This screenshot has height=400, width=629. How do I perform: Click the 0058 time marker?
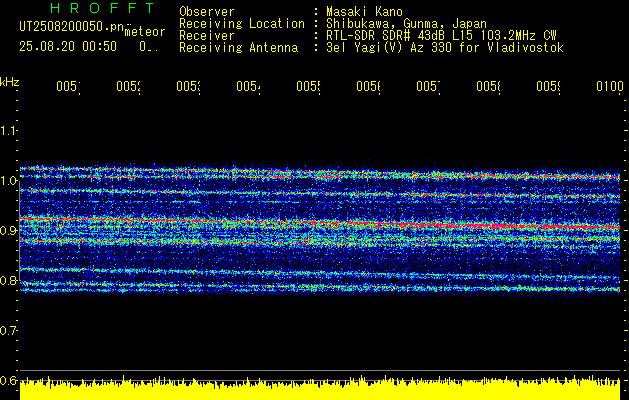tap(489, 86)
